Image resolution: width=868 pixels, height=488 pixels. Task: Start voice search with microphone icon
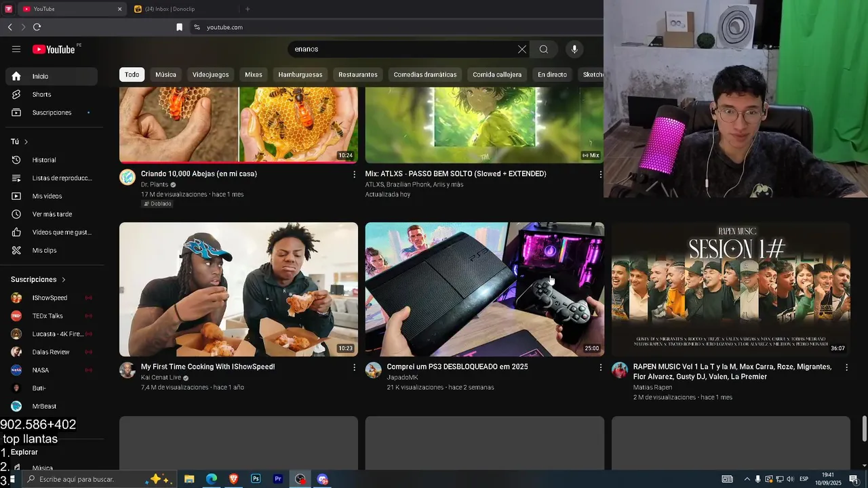[x=574, y=49]
